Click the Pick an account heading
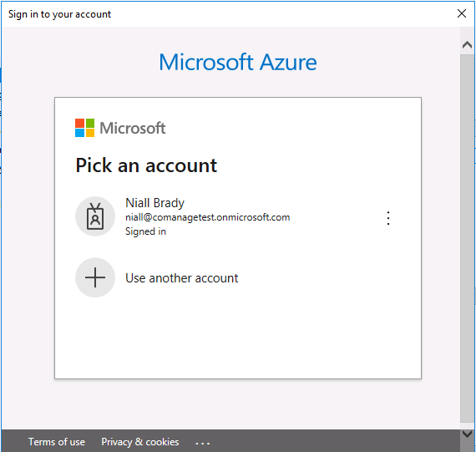 point(146,165)
